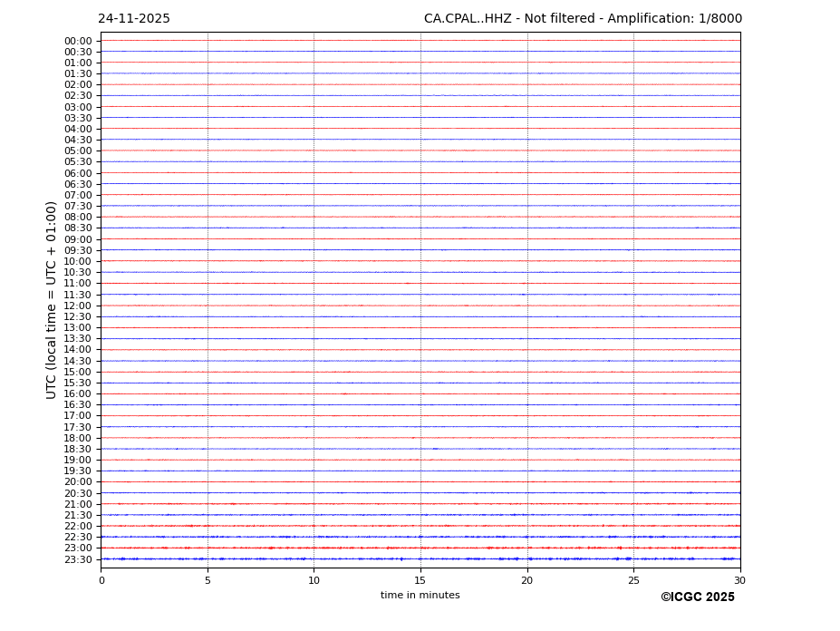This screenshot has width=840, height=631.
Task: Click the x-axis tick label 30
Action: (x=739, y=580)
